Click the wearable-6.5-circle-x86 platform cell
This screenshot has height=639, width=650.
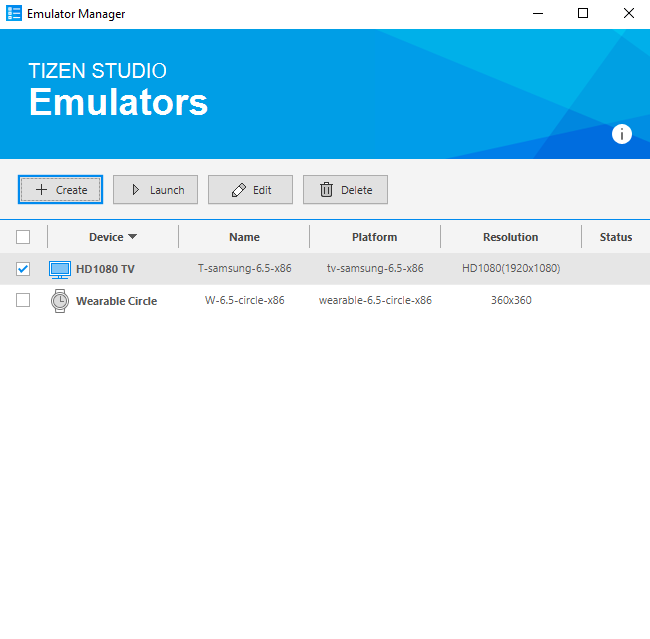click(375, 301)
